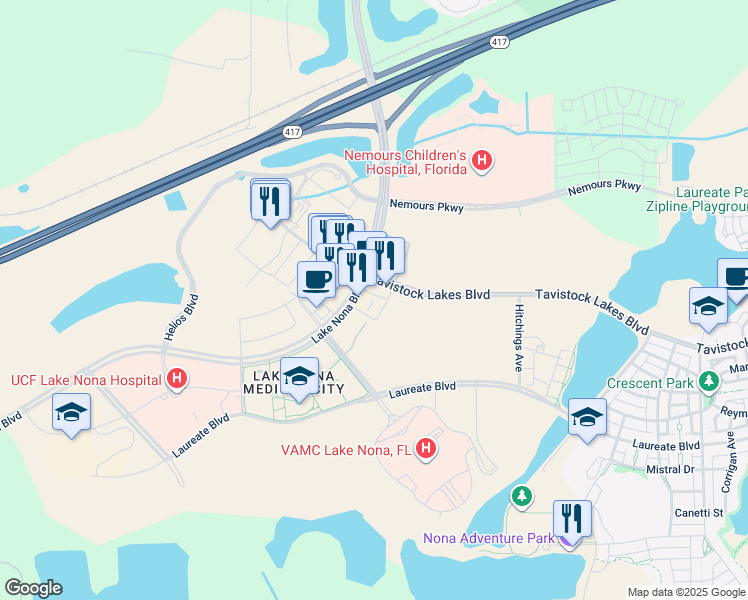Click the Laureate Park Zipline Playground label
Image resolution: width=748 pixels, height=600 pixels.
[x=697, y=199]
